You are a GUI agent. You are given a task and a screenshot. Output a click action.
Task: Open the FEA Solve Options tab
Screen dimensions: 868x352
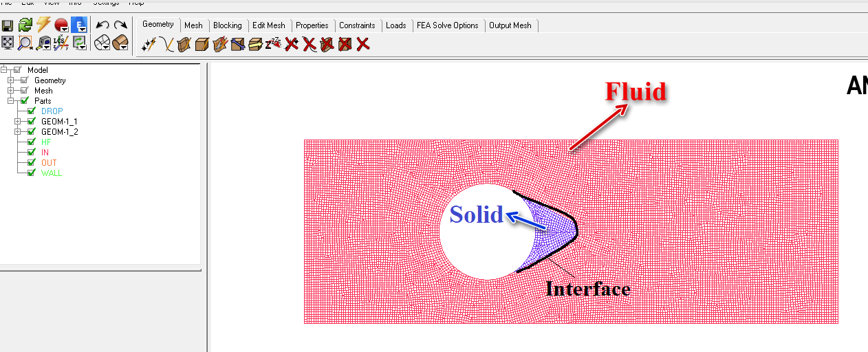[x=448, y=25]
